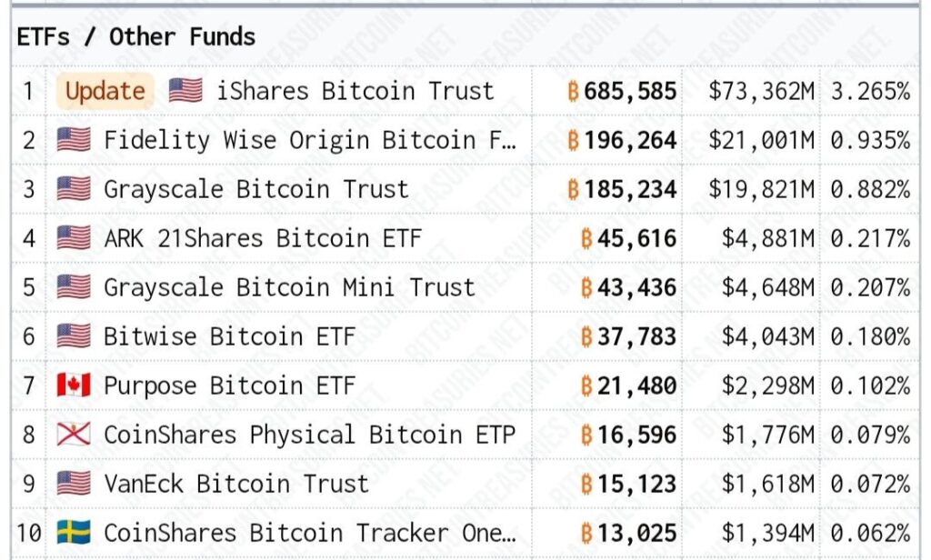Open Grayscale Bitcoin Mini Trust entry
Image resolution: width=931 pixels, height=560 pixels.
coord(289,287)
